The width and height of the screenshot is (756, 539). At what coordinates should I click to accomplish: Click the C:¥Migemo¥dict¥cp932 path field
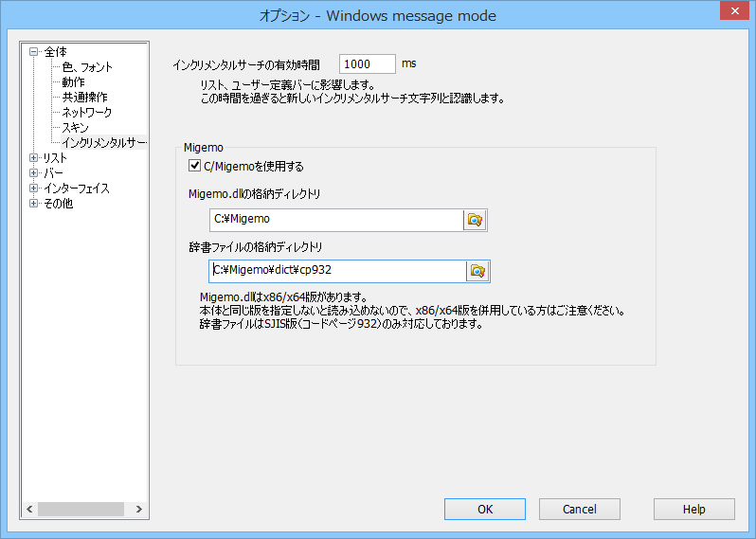pos(337,271)
